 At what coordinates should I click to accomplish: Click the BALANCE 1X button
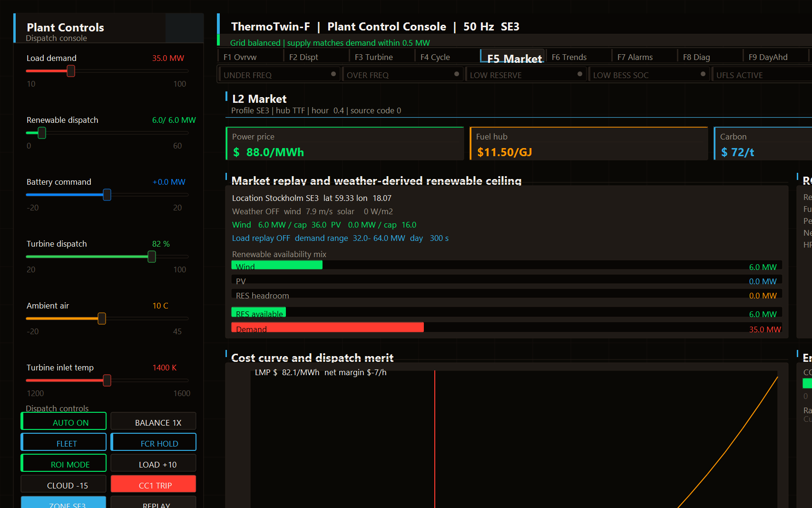pos(154,422)
